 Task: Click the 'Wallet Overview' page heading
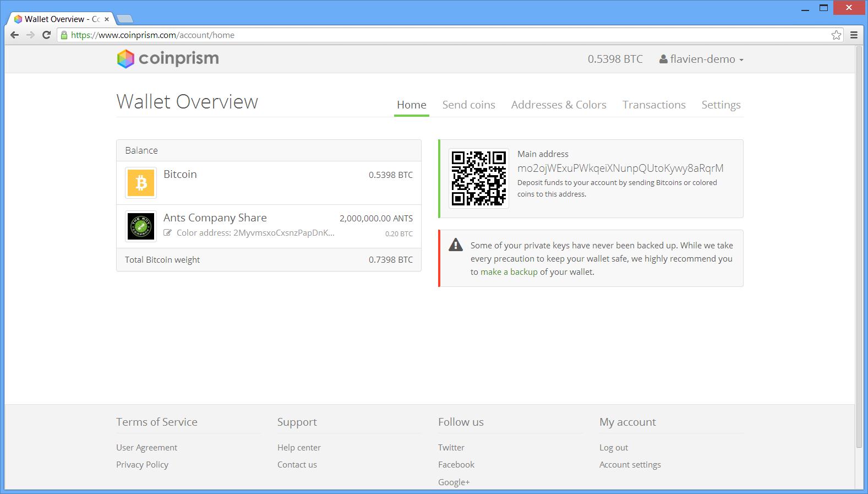187,102
